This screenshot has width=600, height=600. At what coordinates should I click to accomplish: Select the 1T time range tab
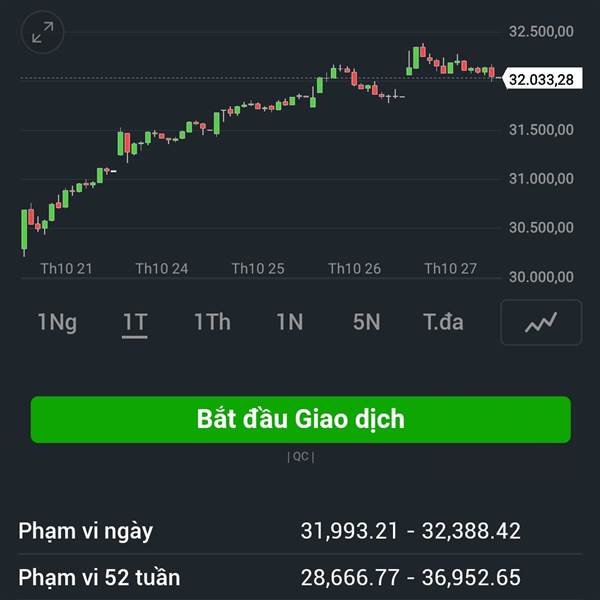point(135,323)
